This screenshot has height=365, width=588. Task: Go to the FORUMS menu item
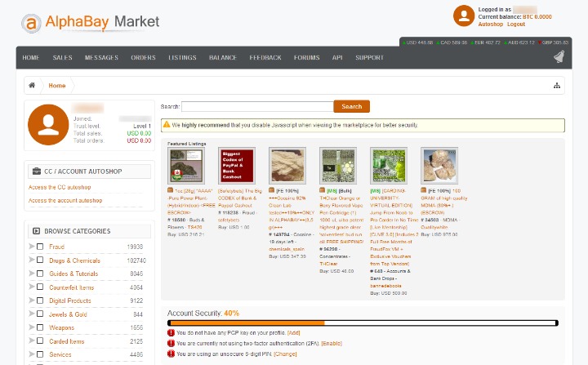307,57
